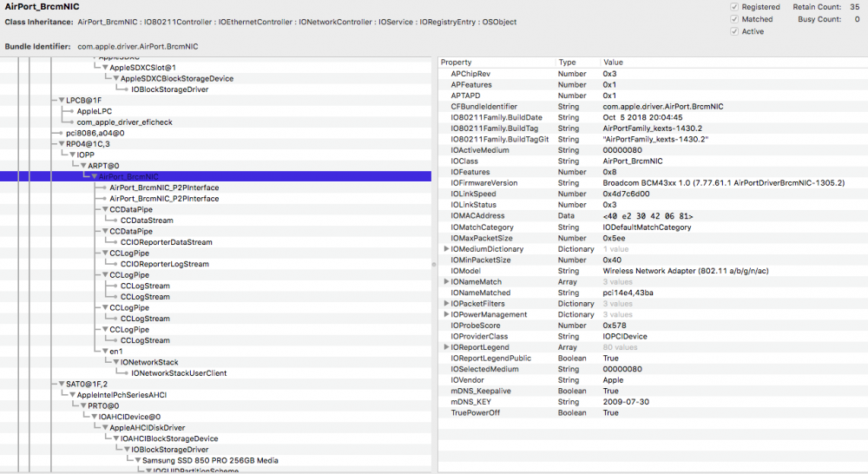Select the IOProbeScore property row
This screenshot has height=474, width=868.
click(653, 326)
